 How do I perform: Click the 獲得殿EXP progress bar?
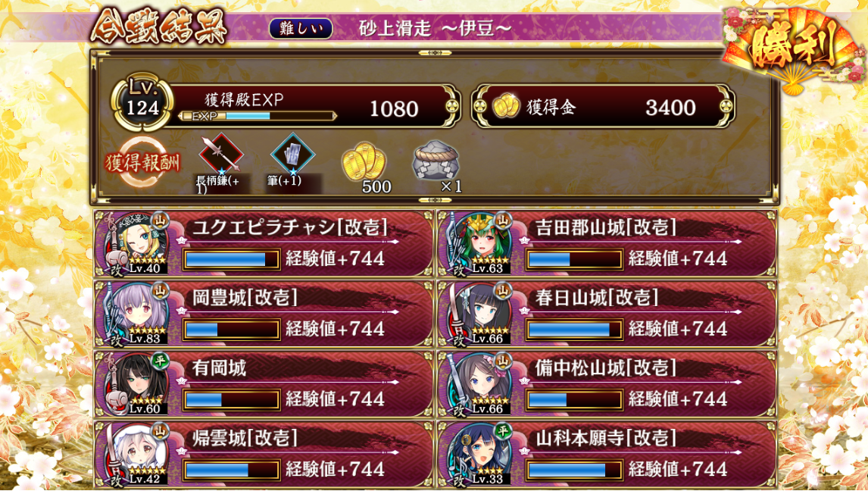click(x=258, y=116)
